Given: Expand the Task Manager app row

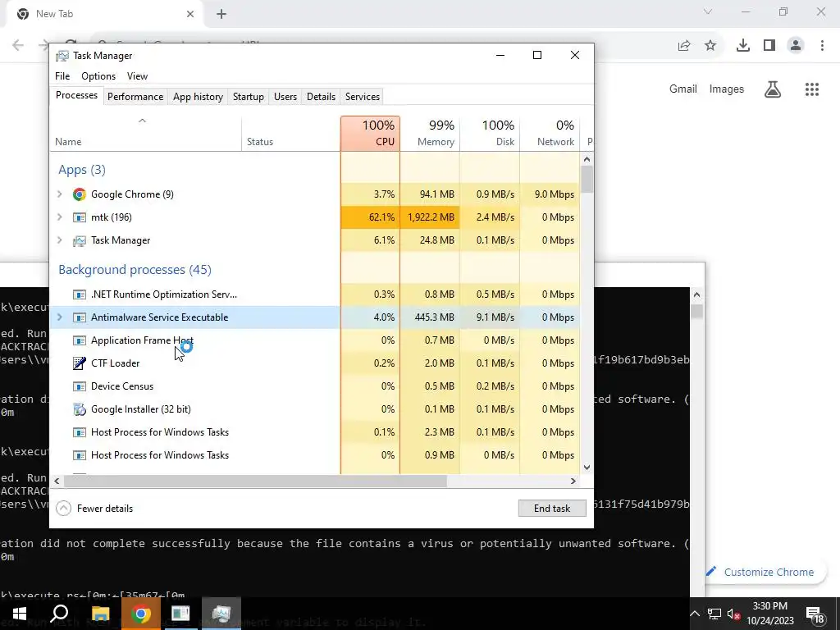Looking at the screenshot, I should click(x=59, y=240).
